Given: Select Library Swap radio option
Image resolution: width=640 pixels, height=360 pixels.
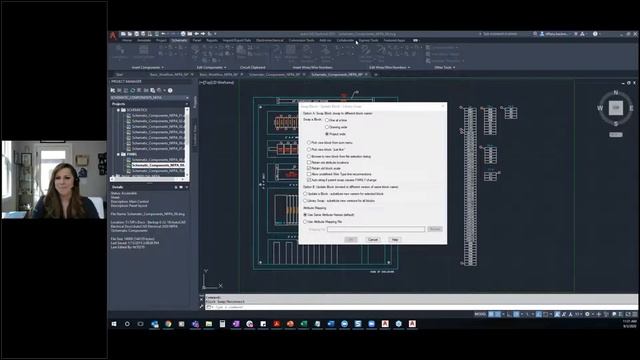Looking at the screenshot, I should [x=305, y=201].
